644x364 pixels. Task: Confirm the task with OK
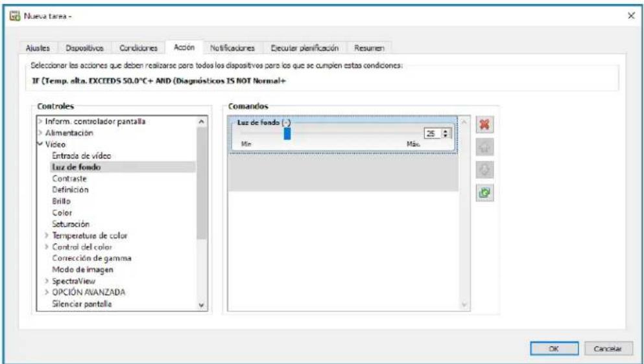(x=554, y=349)
